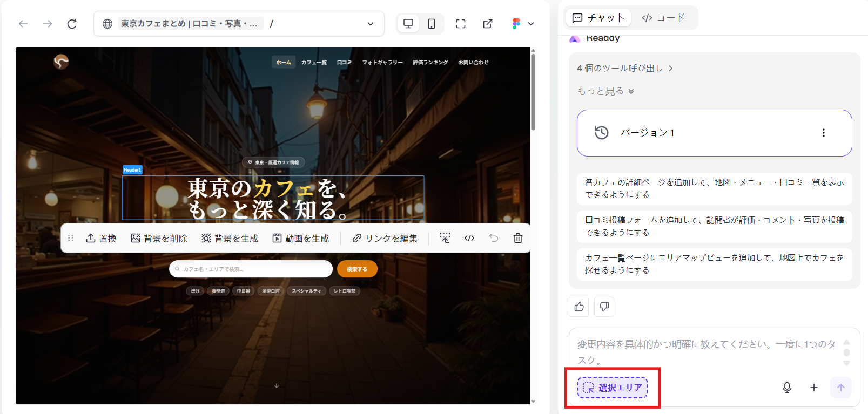This screenshot has width=868, height=414.
Task: Switch to desktop preview mode
Action: point(408,24)
